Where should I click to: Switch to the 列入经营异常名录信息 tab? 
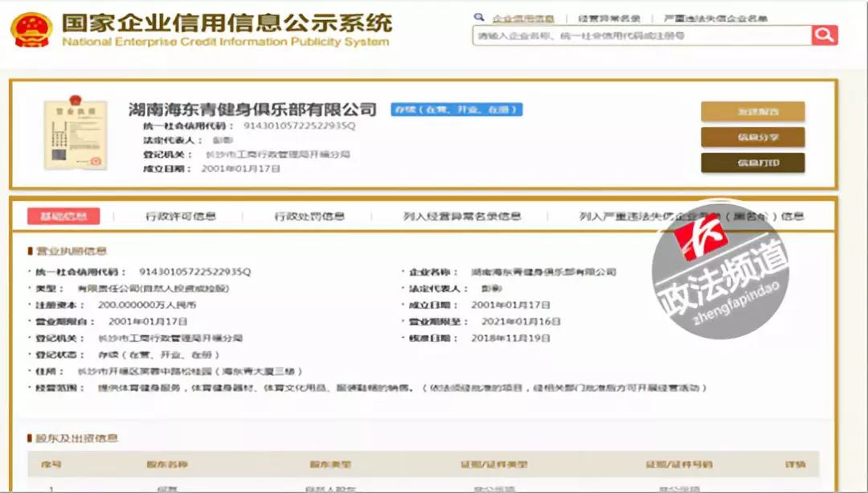click(462, 216)
